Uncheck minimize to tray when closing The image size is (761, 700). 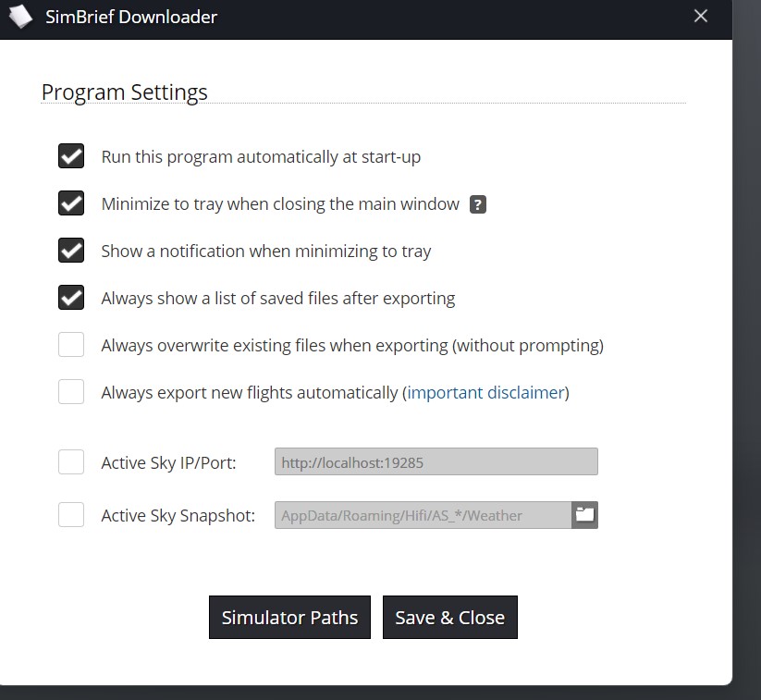click(71, 203)
